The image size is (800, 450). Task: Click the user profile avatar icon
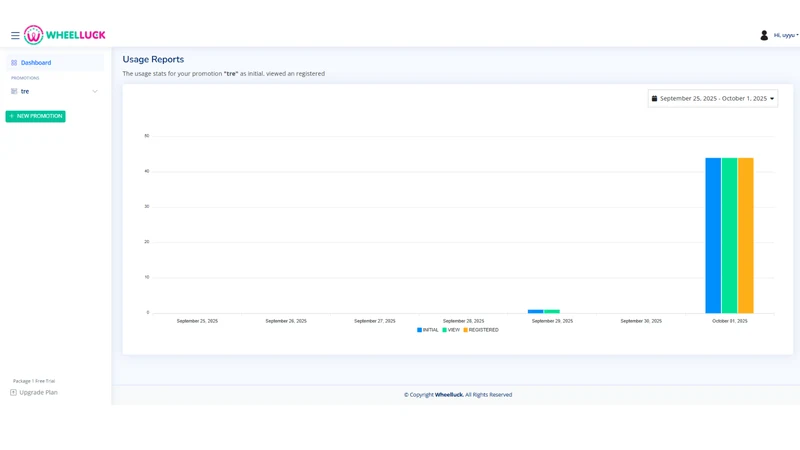click(764, 35)
